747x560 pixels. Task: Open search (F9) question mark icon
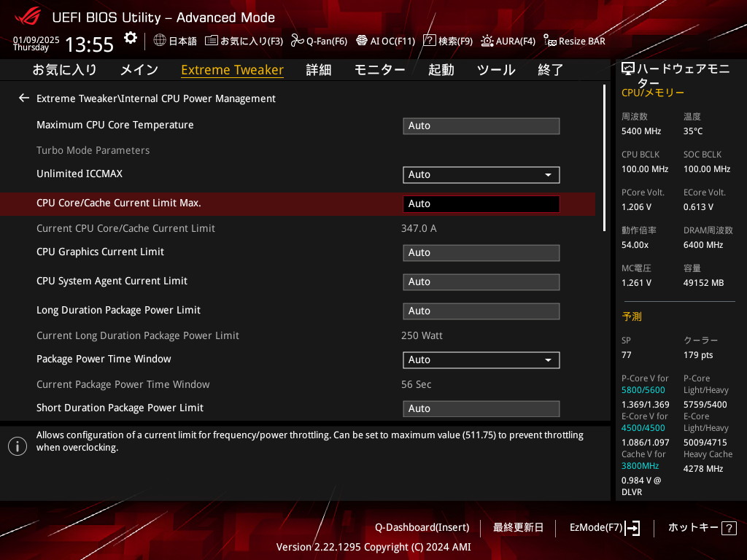click(x=430, y=41)
